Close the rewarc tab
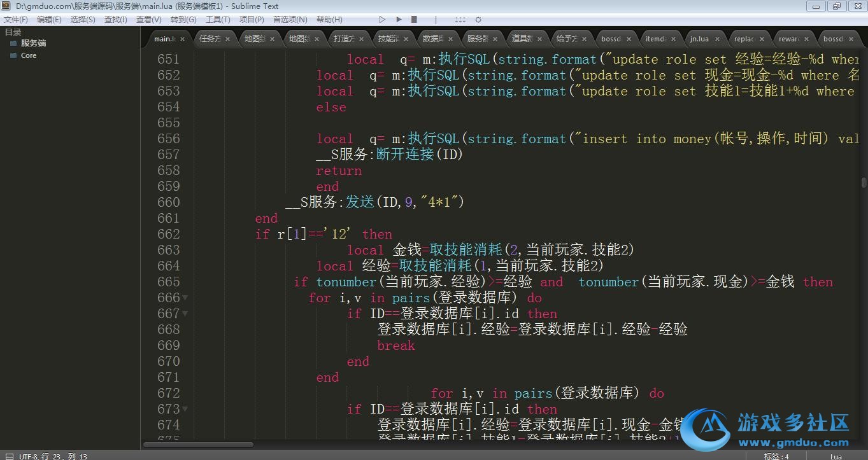 pos(807,39)
